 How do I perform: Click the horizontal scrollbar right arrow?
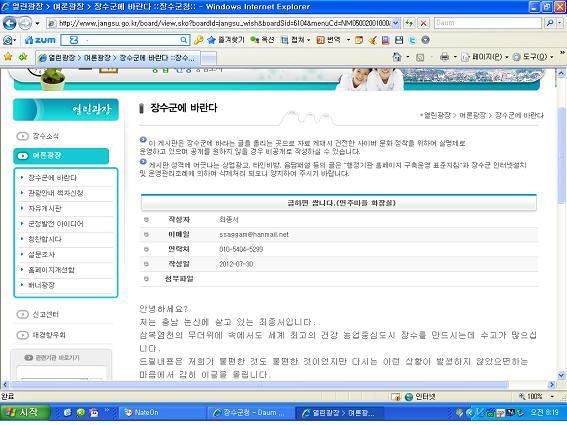pyautogui.click(x=552, y=384)
